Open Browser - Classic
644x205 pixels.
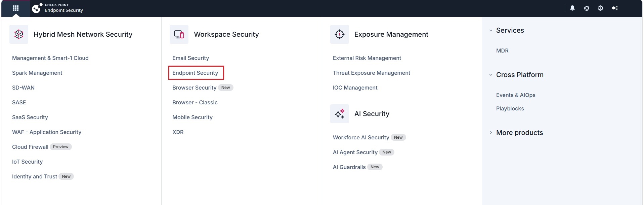tap(195, 102)
